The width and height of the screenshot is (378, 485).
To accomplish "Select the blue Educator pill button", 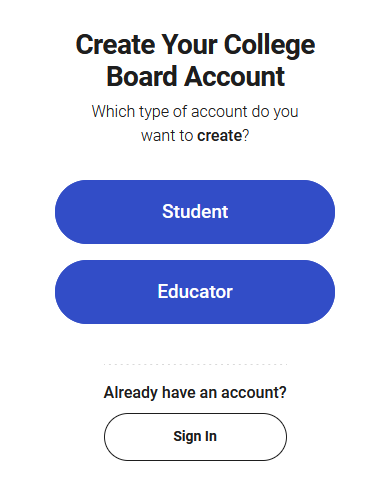I will tap(195, 292).
